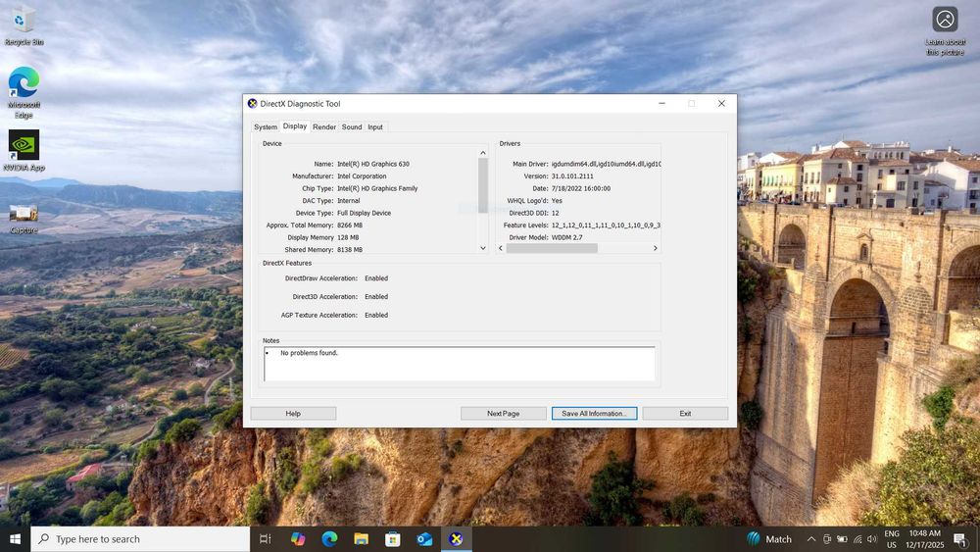
Task: Click the DirectX Diagnostic taskbar icon
Action: [x=457, y=539]
